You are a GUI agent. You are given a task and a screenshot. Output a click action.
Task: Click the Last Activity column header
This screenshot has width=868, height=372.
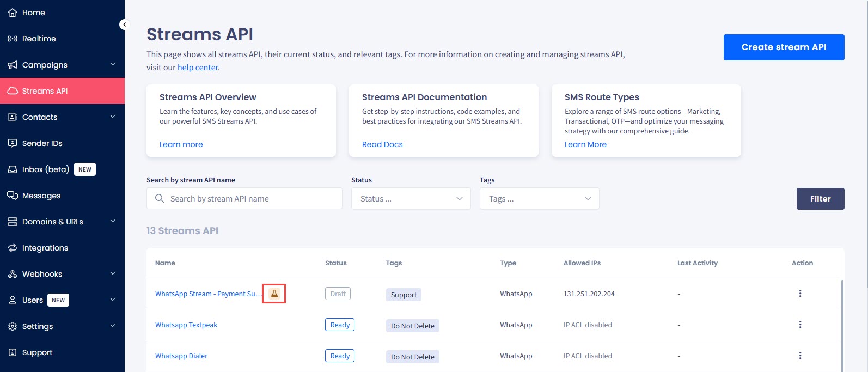pyautogui.click(x=698, y=263)
